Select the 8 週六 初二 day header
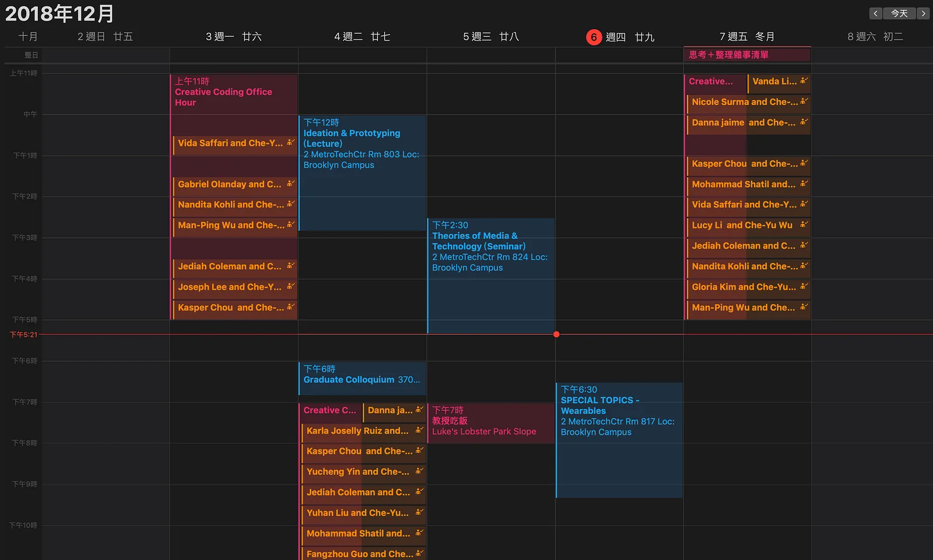933x560 pixels. 875,37
